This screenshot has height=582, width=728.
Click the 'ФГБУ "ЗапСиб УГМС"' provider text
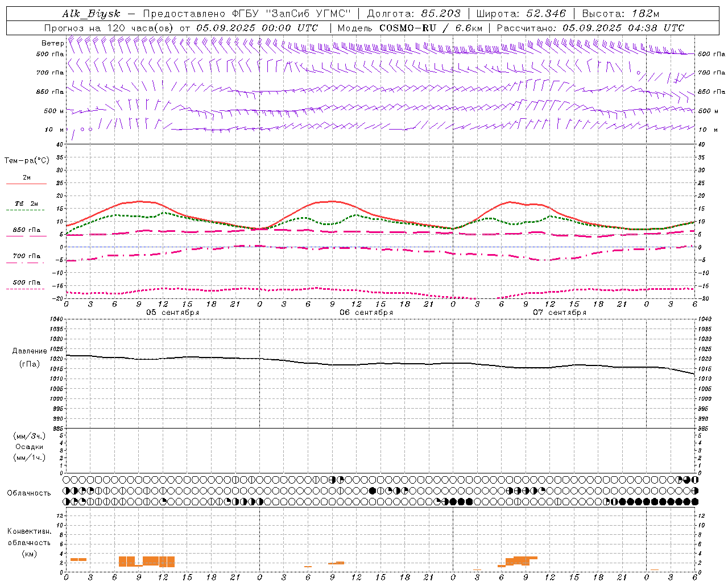click(x=291, y=14)
